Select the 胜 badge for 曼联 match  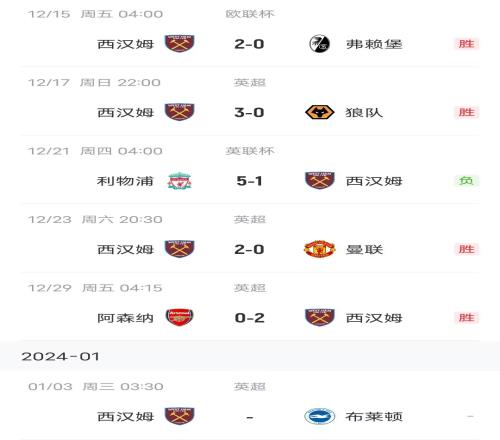(x=466, y=249)
